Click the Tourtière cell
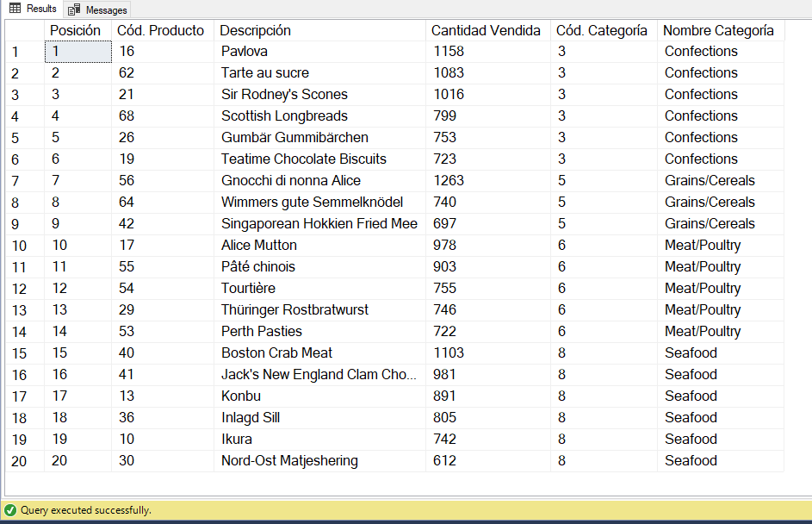 coord(319,288)
